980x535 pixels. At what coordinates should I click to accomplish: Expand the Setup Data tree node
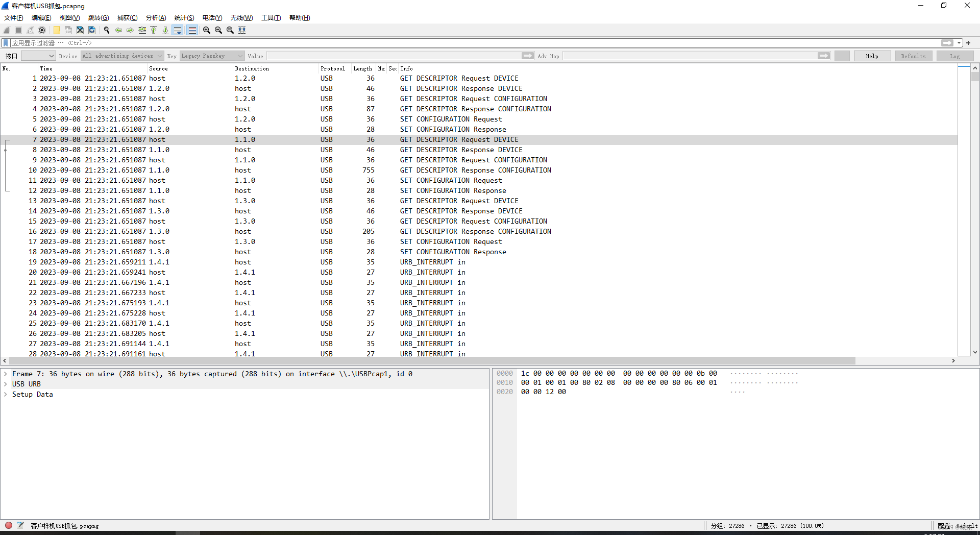pyautogui.click(x=6, y=395)
